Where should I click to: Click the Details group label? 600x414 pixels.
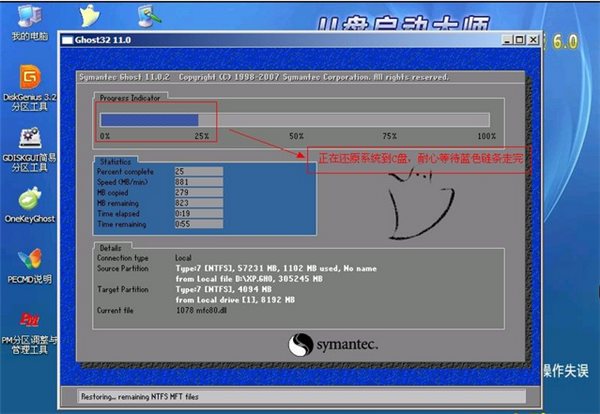[110, 248]
